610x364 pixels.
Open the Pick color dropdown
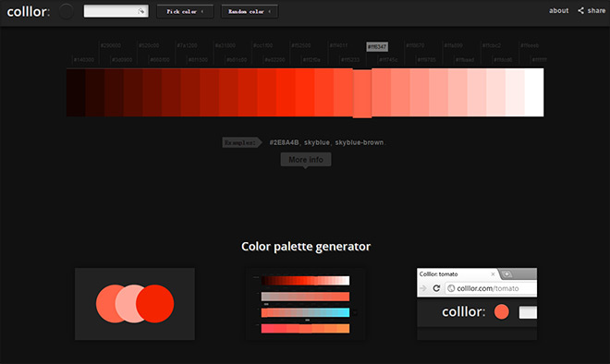coord(185,11)
